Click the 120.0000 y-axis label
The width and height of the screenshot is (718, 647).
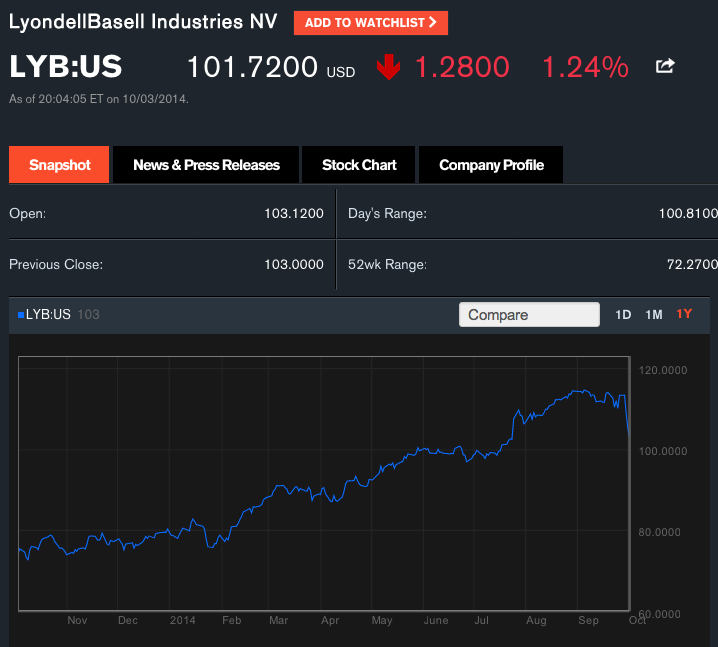point(663,370)
